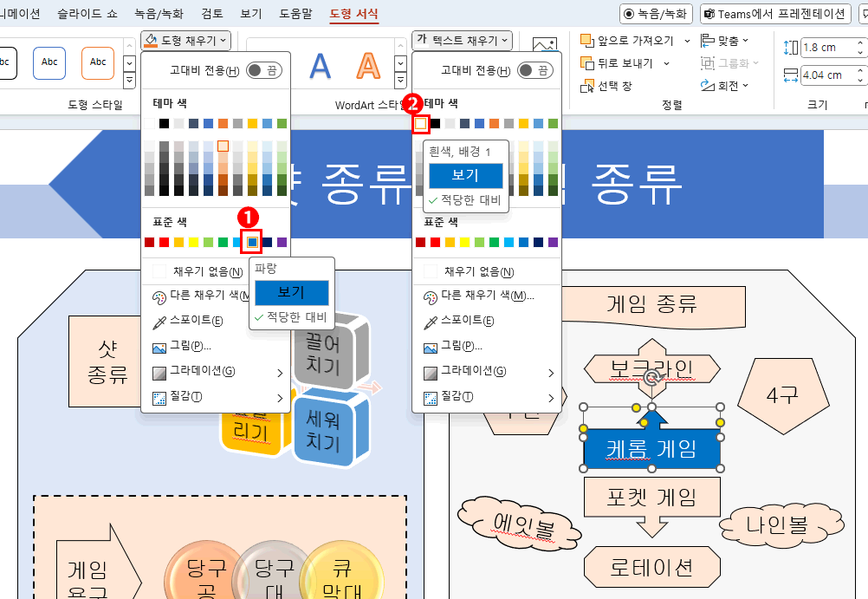The image size is (868, 599).
Task: Increase shape height with stepper up arrow
Action: pos(859,42)
